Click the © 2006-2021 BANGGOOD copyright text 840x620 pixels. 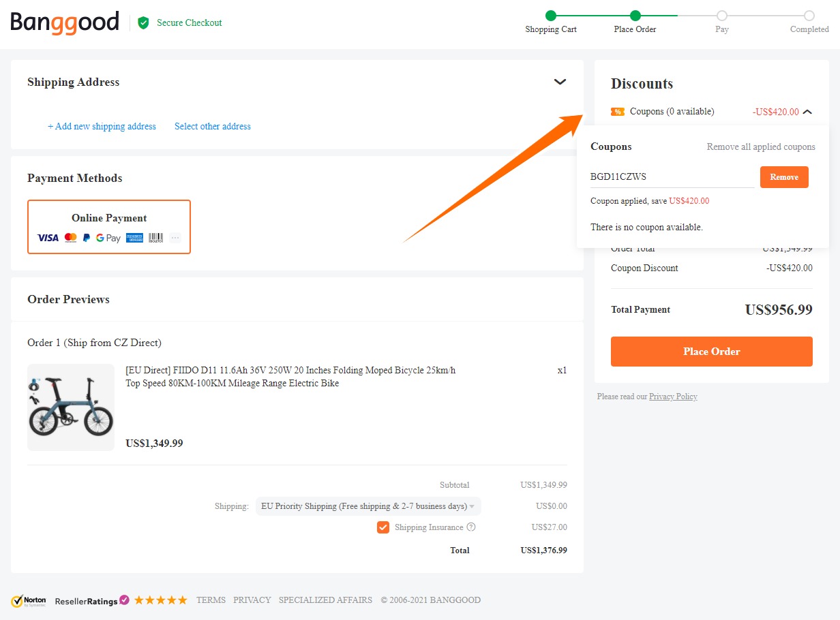(431, 600)
